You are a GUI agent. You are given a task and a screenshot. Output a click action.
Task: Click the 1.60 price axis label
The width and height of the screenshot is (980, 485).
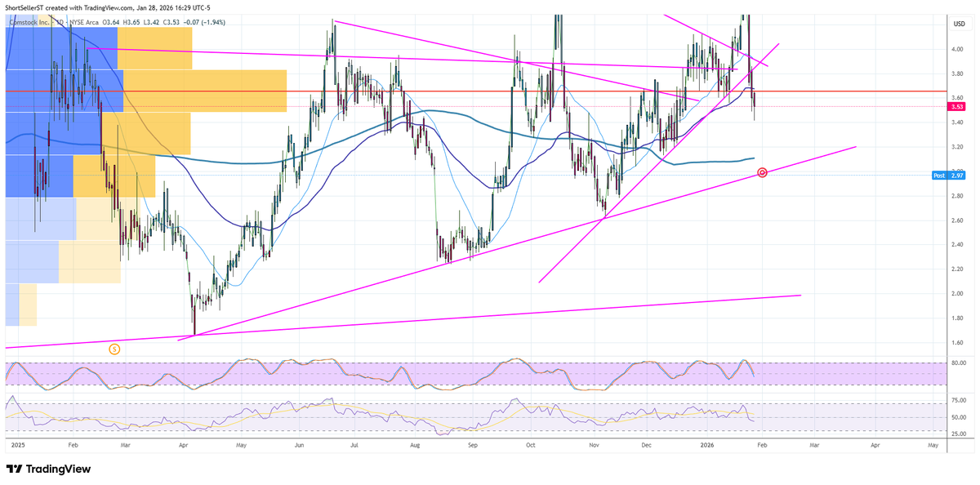959,342
